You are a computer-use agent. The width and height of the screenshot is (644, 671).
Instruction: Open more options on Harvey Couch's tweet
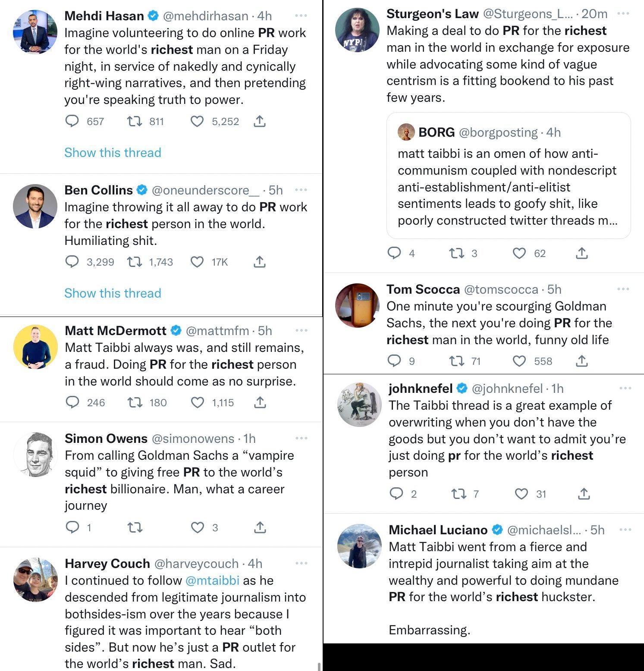click(x=302, y=563)
